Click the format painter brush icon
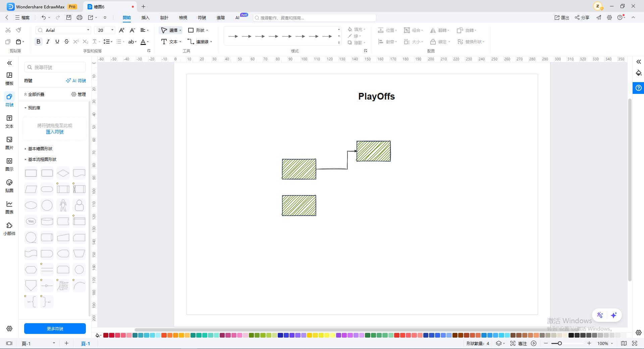Screen dimensions: 644x349 click(19, 30)
